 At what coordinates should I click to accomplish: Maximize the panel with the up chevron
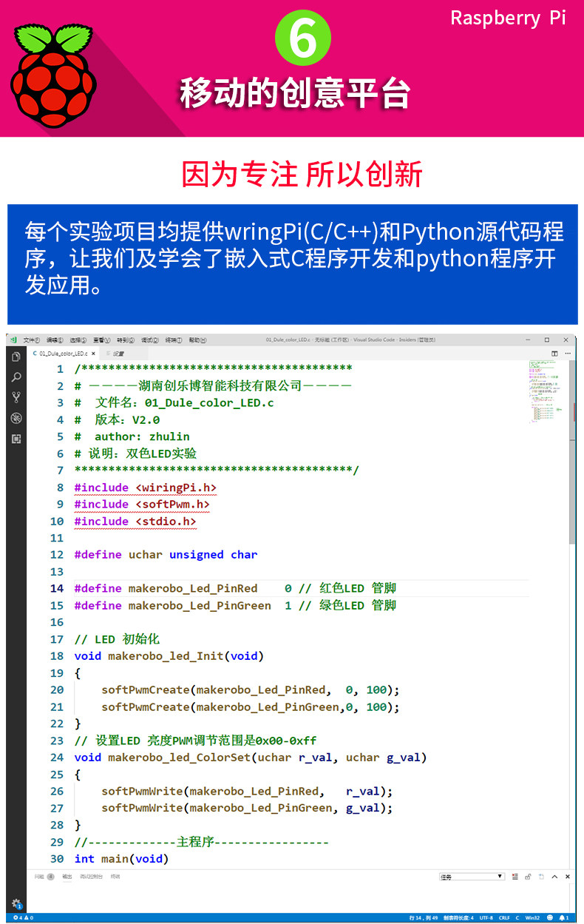pyautogui.click(x=554, y=877)
